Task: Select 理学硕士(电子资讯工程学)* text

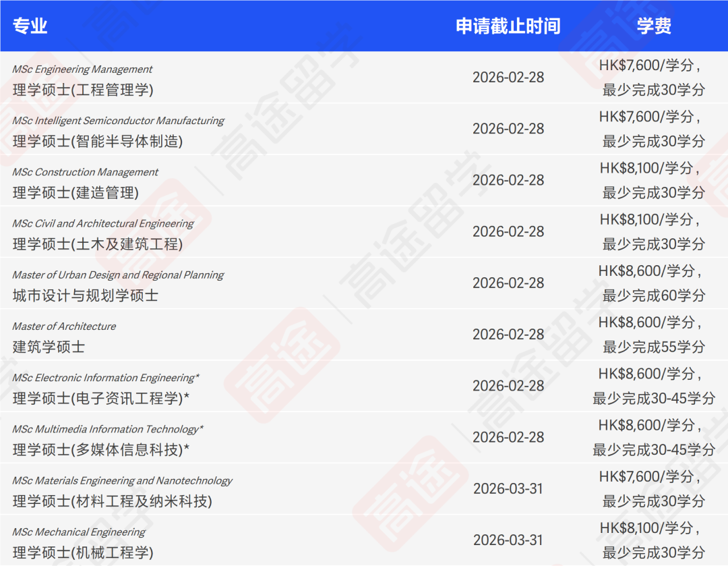Action: click(100, 398)
